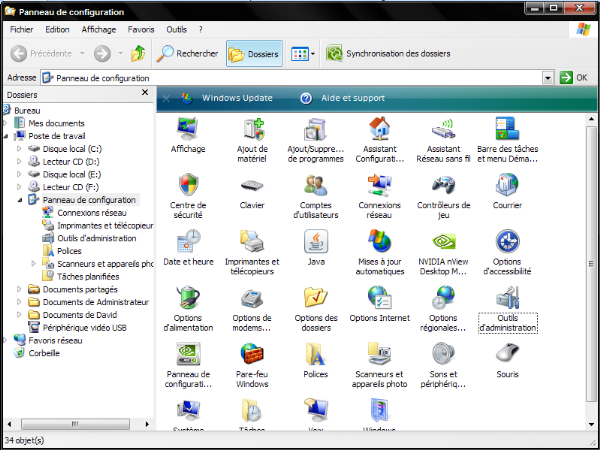
Task: Open the Affichage menu
Action: (x=98, y=29)
